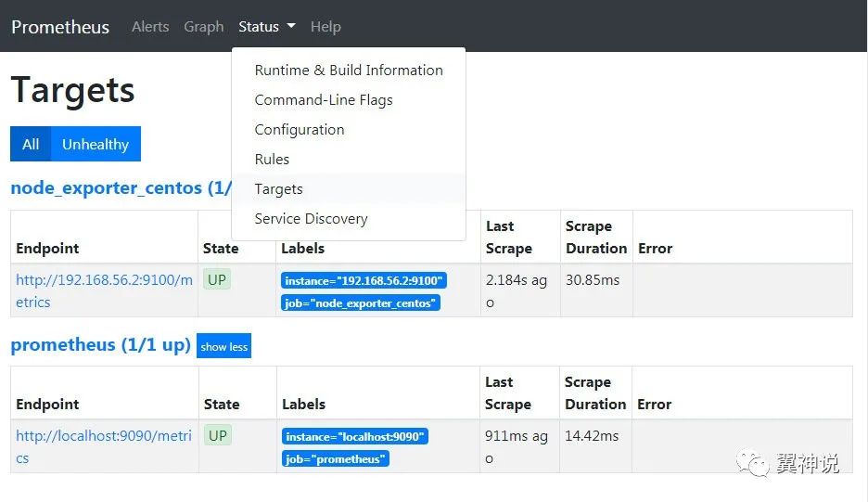868x502 pixels.
Task: Open the Alerts page
Action: [x=150, y=27]
